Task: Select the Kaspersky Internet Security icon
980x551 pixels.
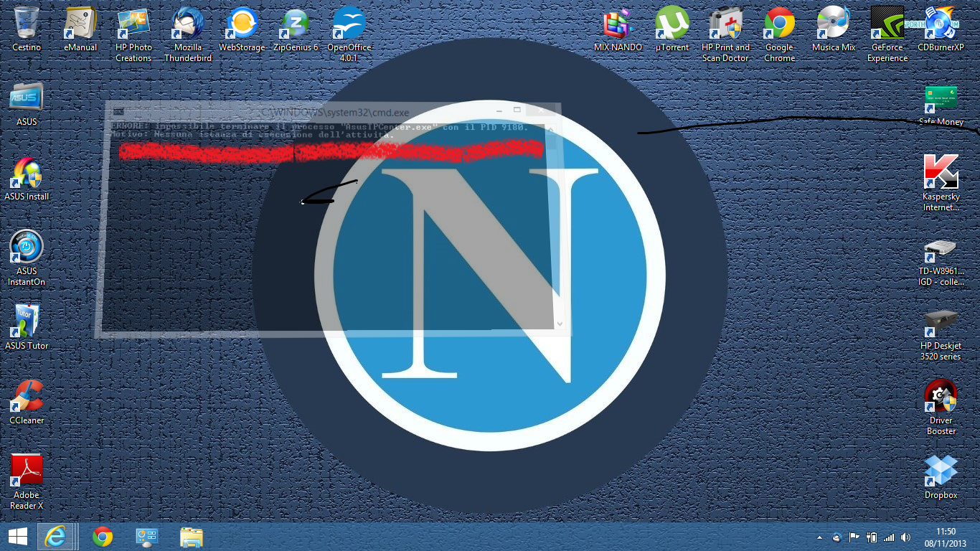Action: 941,184
